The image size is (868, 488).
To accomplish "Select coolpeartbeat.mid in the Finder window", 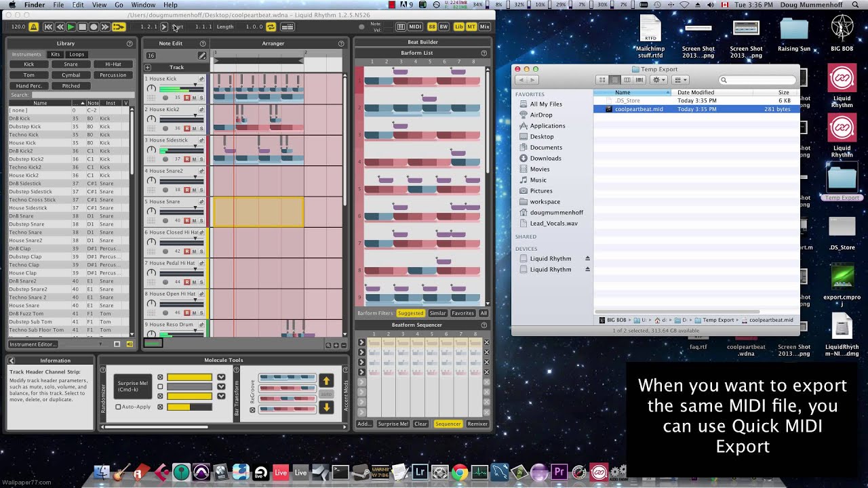I will 696,109.
